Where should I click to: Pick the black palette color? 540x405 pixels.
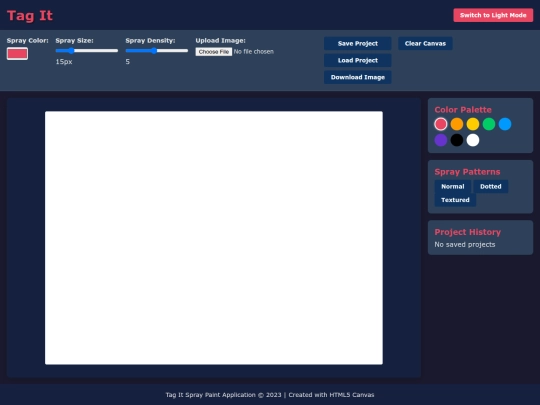[x=457, y=140]
